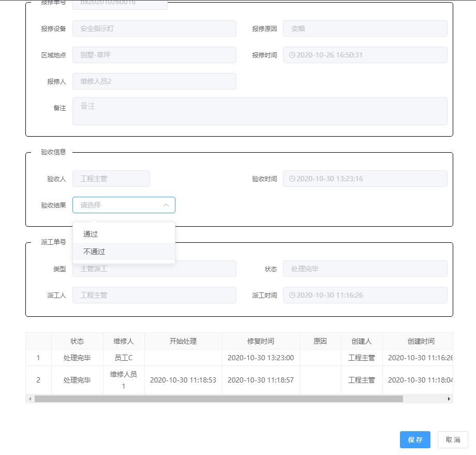Click row number 1 cell
The height and width of the screenshot is (455, 476).
38,358
